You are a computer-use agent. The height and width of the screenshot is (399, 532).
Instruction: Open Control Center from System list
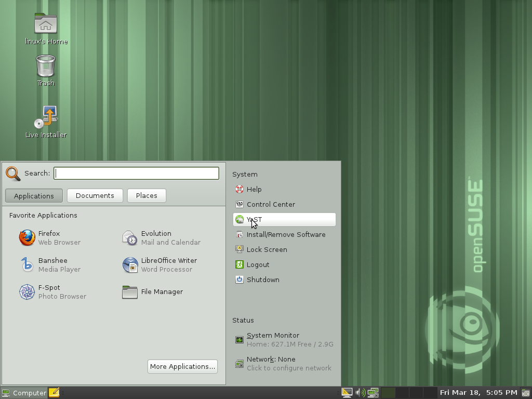(270, 205)
